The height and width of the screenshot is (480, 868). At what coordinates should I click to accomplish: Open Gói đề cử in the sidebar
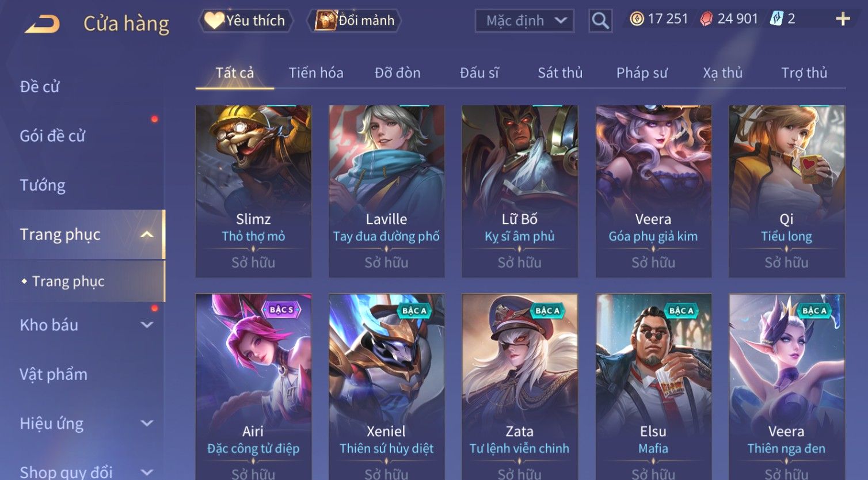[52, 136]
